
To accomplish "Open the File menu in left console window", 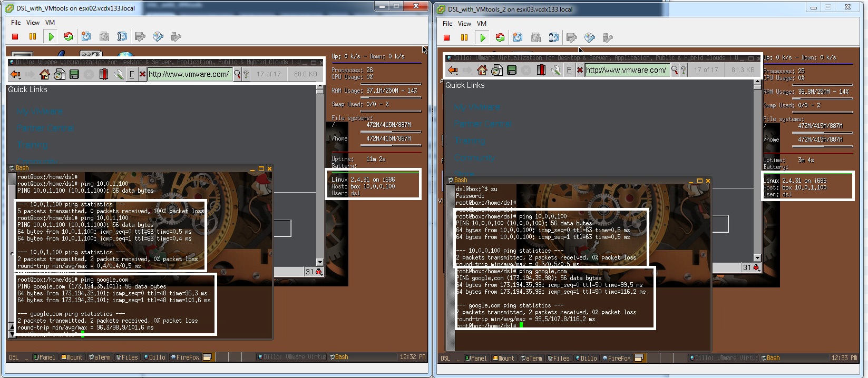I will pyautogui.click(x=16, y=23).
